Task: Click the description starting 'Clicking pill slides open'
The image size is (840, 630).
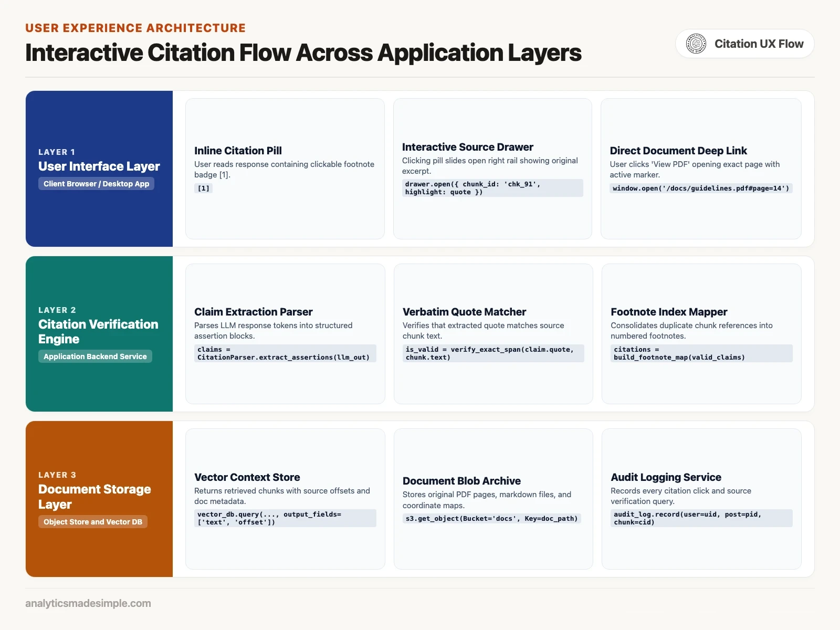Action: (x=490, y=166)
